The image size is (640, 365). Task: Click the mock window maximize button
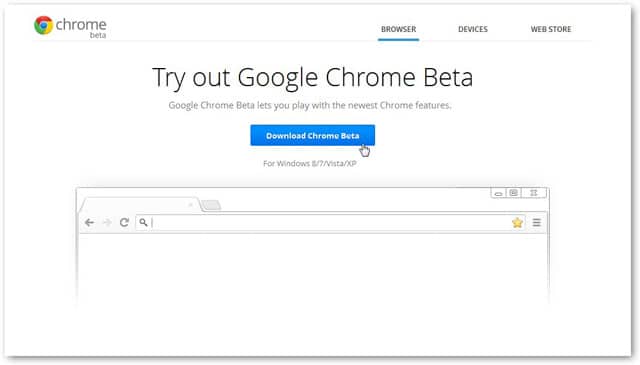coord(514,193)
